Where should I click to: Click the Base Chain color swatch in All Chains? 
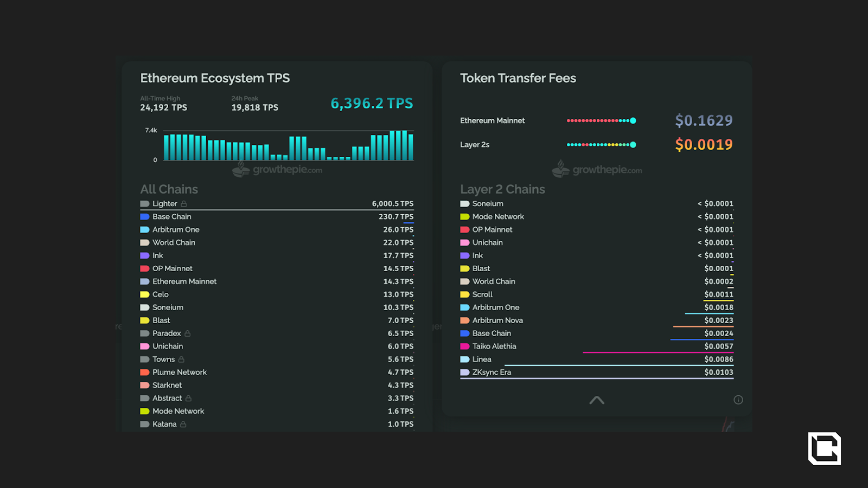point(145,217)
